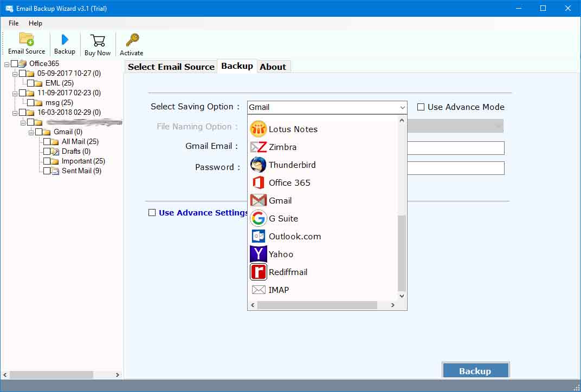Viewport: 581px width, 392px height.
Task: Click folder tree scroll right arrow
Action: 118,375
